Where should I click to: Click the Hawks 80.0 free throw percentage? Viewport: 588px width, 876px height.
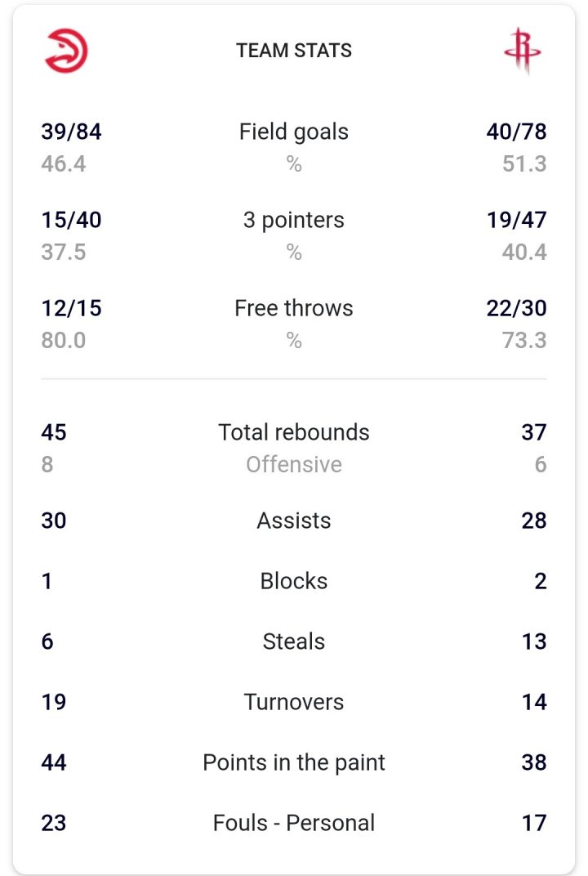[x=64, y=340]
